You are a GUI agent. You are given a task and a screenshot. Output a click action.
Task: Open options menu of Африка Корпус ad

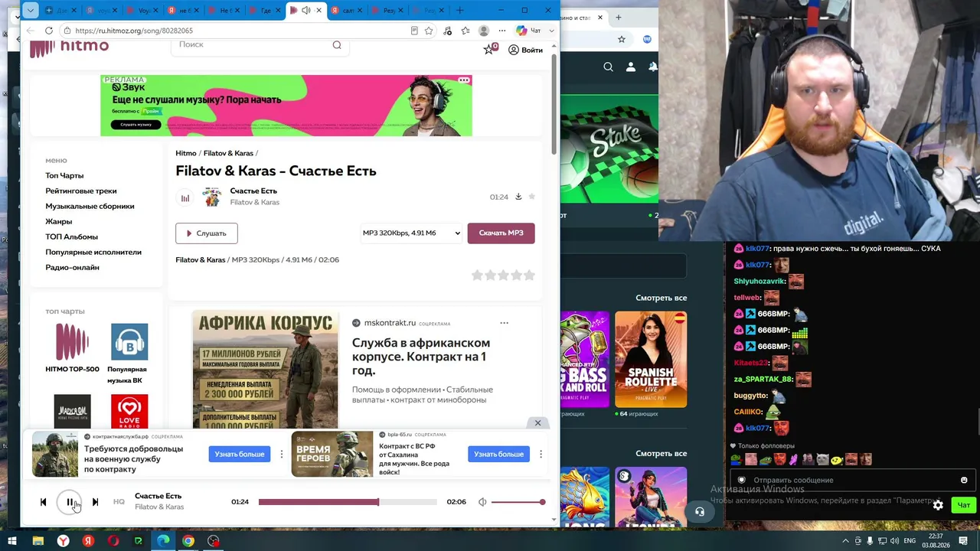[504, 323]
